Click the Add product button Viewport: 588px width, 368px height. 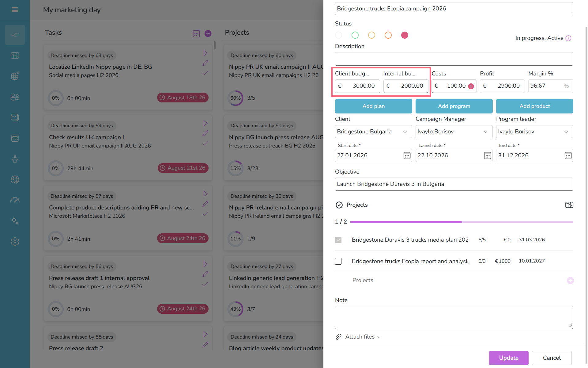pyautogui.click(x=534, y=106)
